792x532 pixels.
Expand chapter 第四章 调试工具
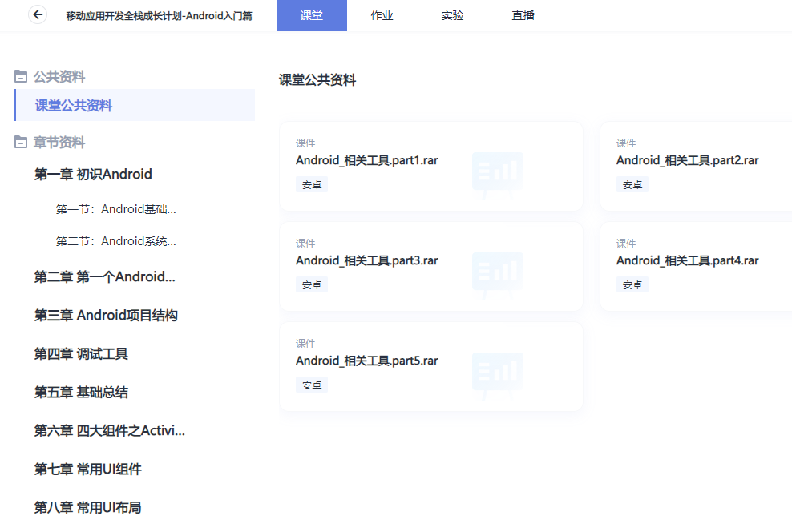[81, 354]
